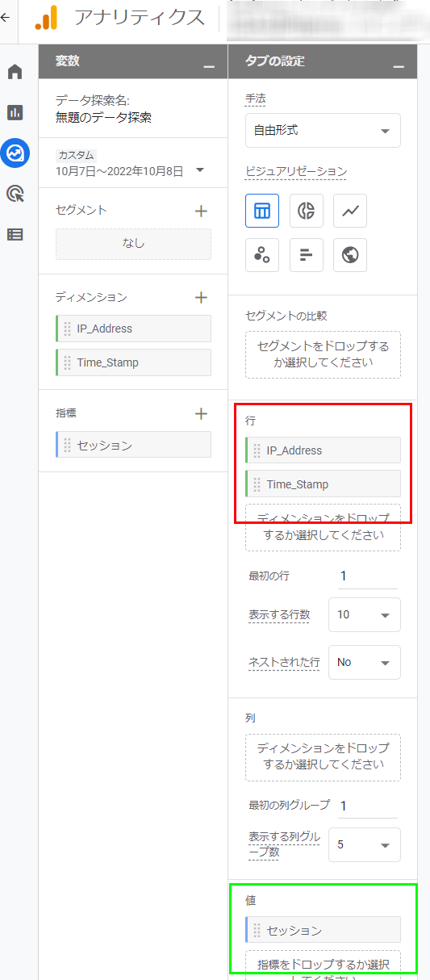Image resolution: width=430 pixels, height=980 pixels.
Task: Open the ネストされた行 No dropdown
Action: tap(365, 662)
